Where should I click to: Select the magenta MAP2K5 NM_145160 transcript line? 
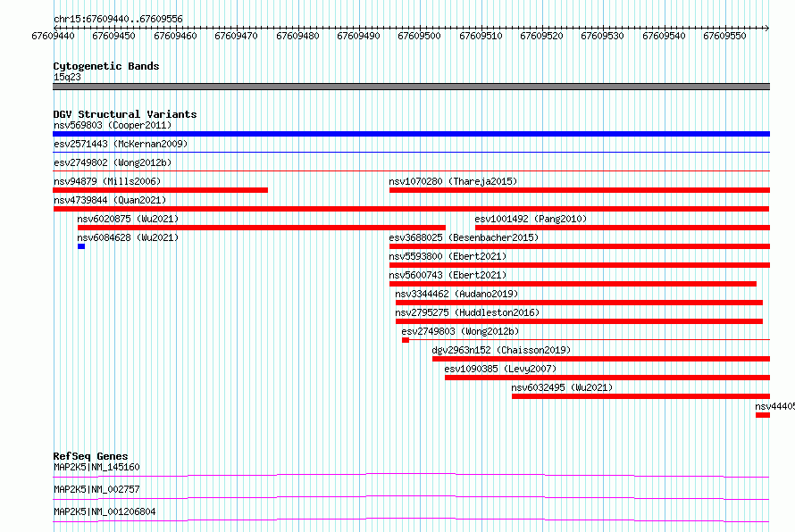click(411, 476)
